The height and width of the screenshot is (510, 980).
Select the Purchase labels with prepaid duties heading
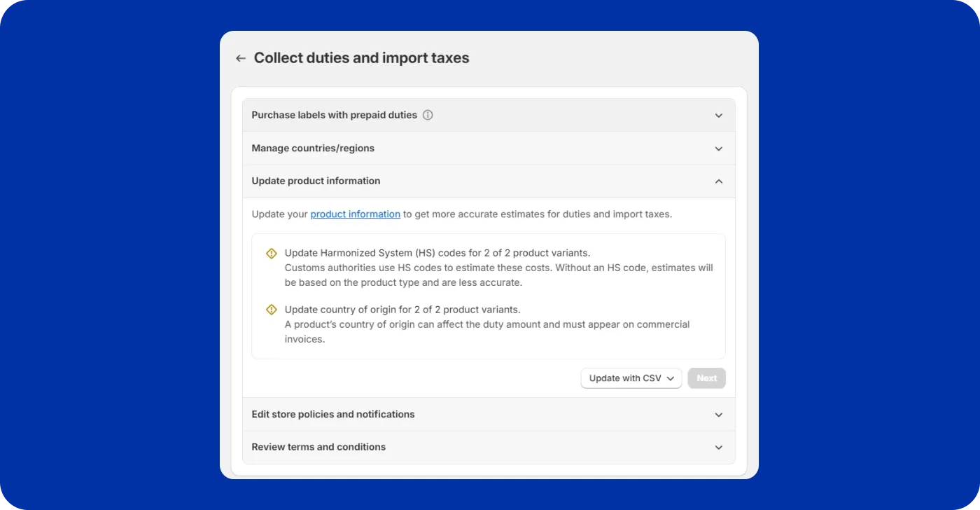334,115
